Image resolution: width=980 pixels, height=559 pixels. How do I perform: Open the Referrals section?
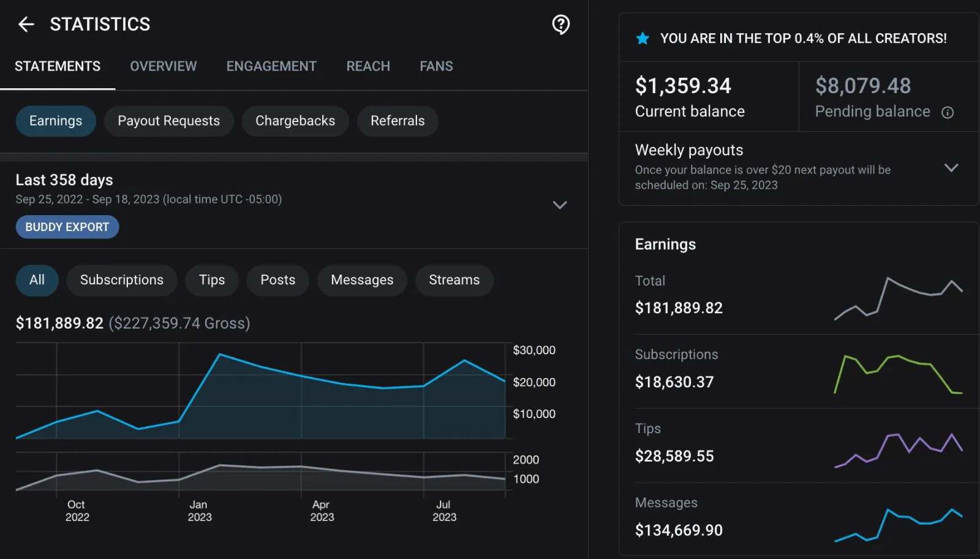[x=397, y=121]
